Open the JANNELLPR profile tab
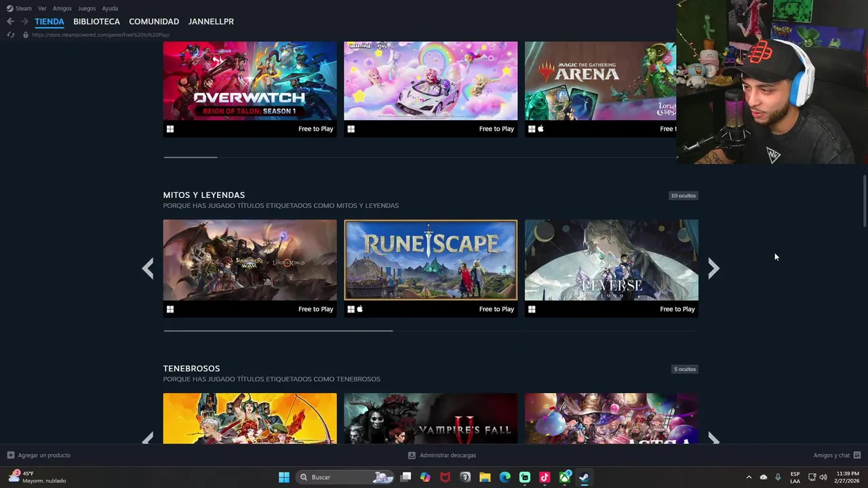 (211, 22)
